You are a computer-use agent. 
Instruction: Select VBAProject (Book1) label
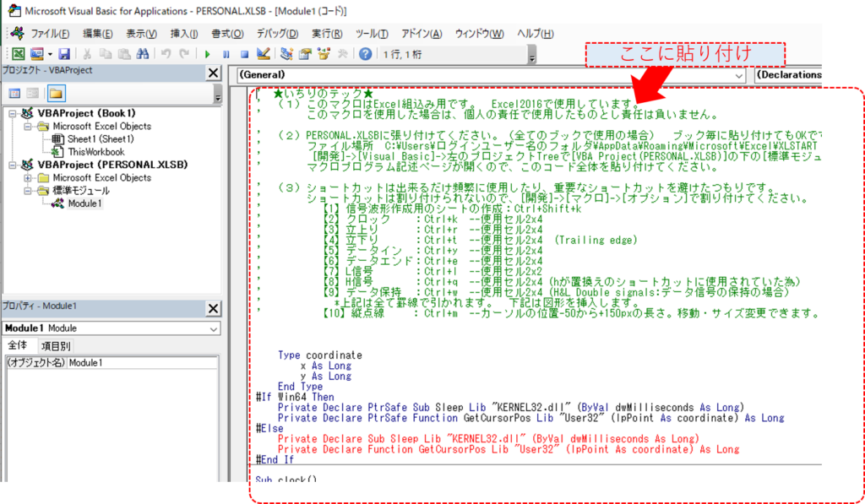(87, 113)
